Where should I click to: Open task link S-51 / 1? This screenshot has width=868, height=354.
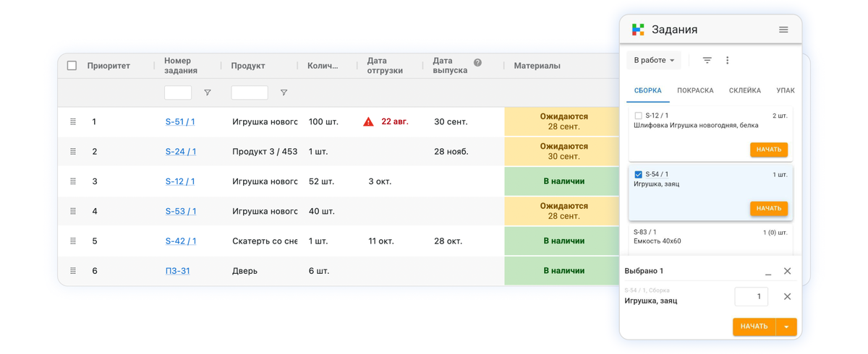(180, 122)
